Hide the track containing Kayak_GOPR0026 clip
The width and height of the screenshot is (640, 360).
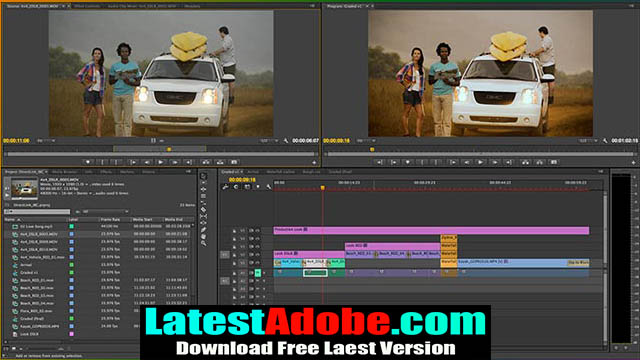click(x=258, y=263)
